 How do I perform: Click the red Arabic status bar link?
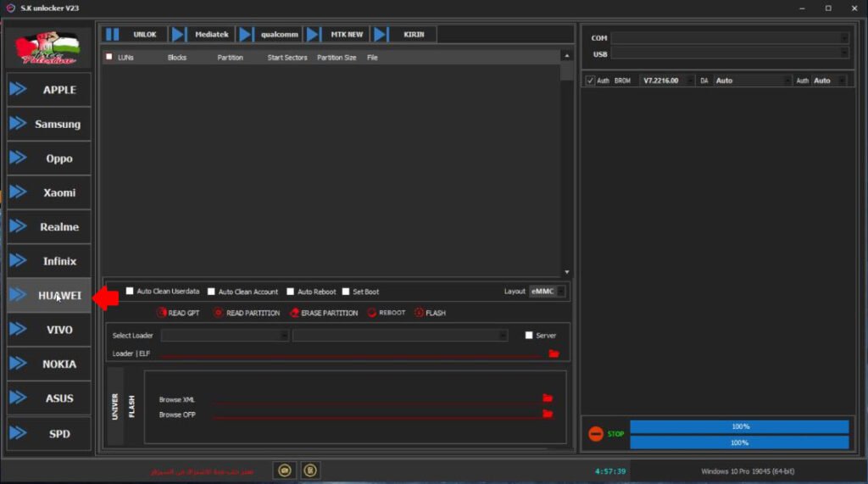203,472
